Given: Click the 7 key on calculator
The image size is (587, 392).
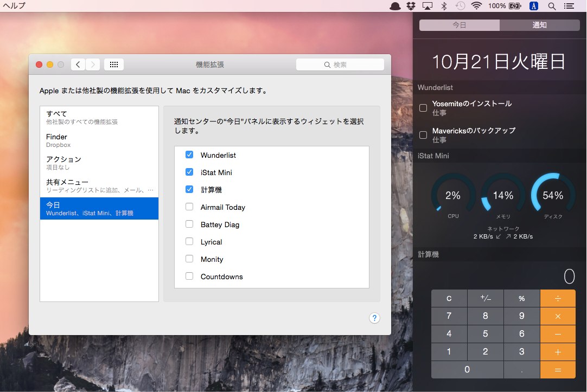Looking at the screenshot, I should [449, 316].
